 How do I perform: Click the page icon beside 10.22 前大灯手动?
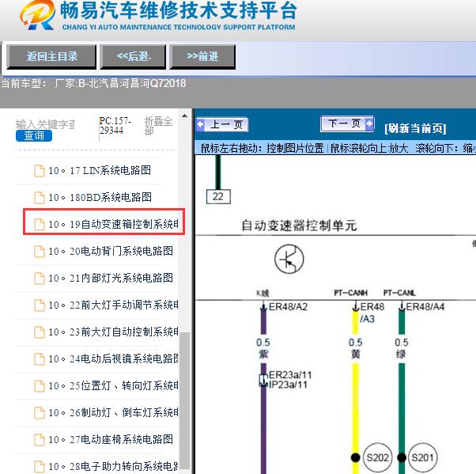tap(40, 305)
